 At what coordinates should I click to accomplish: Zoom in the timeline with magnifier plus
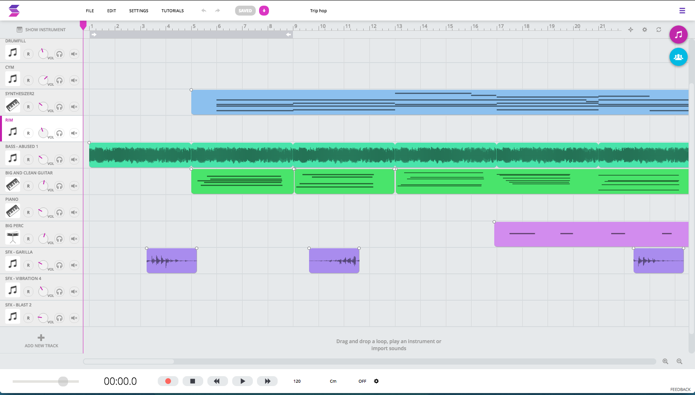pos(665,361)
